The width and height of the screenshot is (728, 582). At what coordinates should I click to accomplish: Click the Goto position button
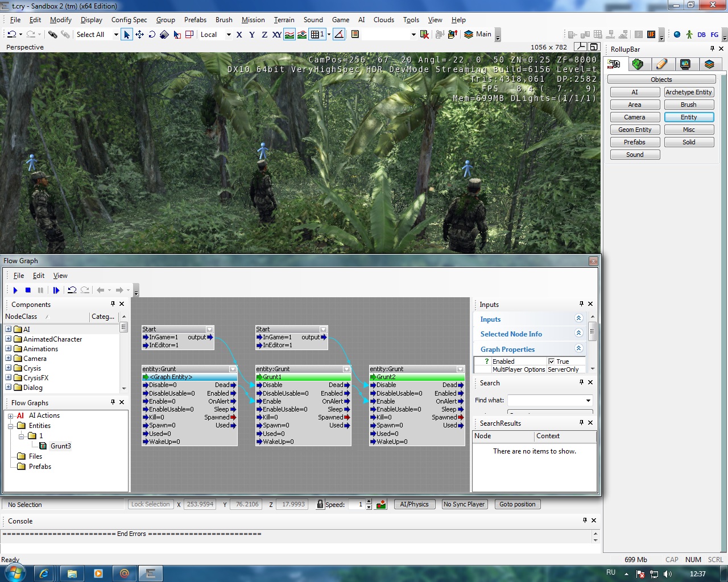pyautogui.click(x=517, y=504)
